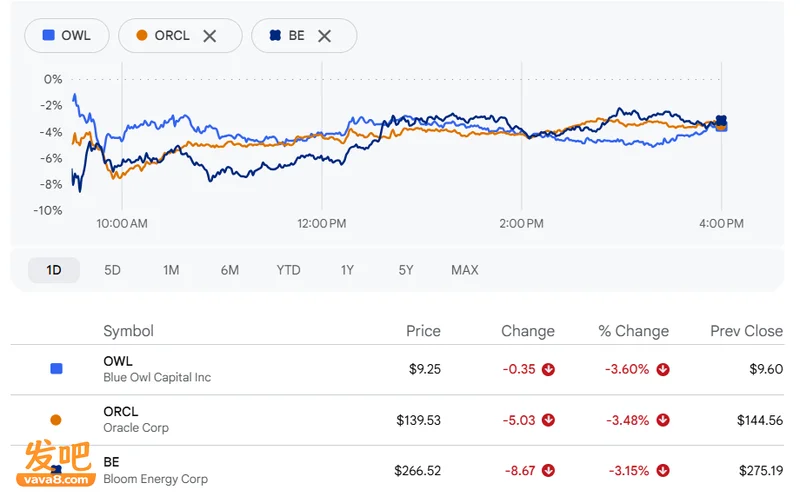Choose the MAX time range
Viewport: 800px width, 503px height.
(465, 270)
